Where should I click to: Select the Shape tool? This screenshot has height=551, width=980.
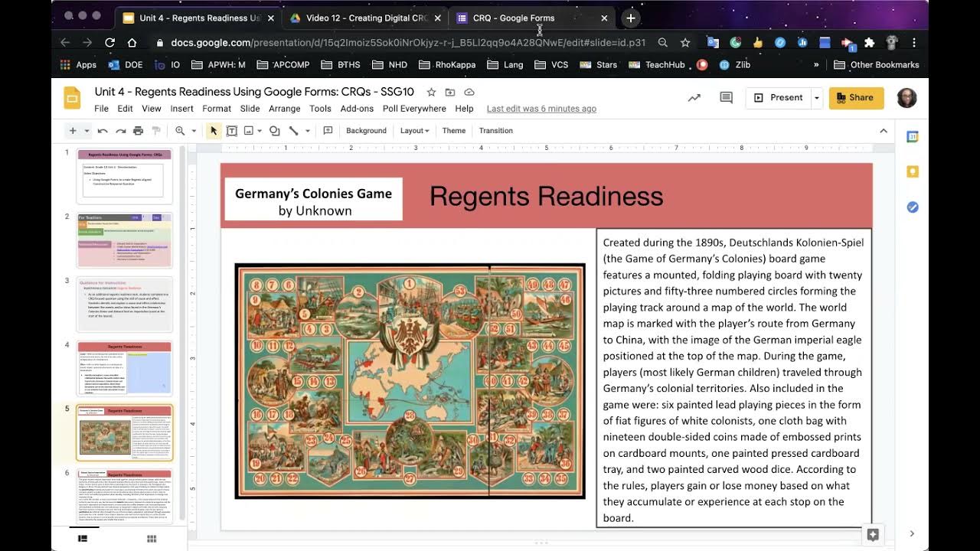[274, 131]
